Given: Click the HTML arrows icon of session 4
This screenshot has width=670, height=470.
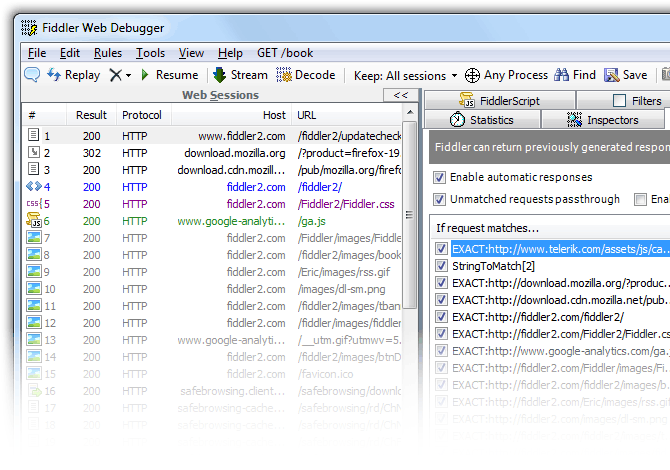Looking at the screenshot, I should click(x=34, y=186).
